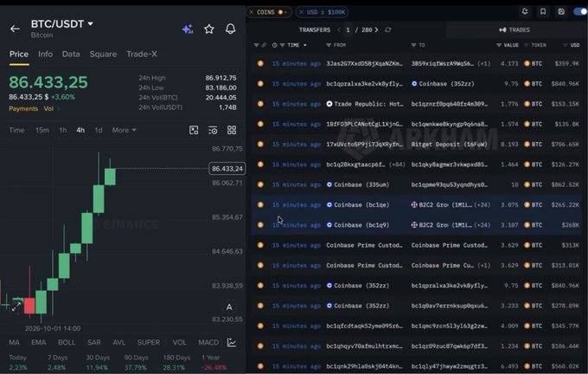588x374 pixels.
Task: Switch to the Trade-X tab
Action: pyautogui.click(x=142, y=54)
